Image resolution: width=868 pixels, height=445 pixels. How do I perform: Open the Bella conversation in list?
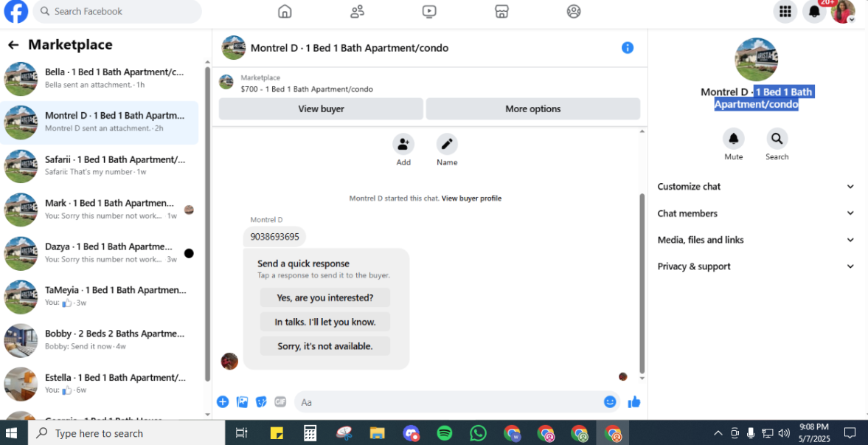click(x=99, y=79)
